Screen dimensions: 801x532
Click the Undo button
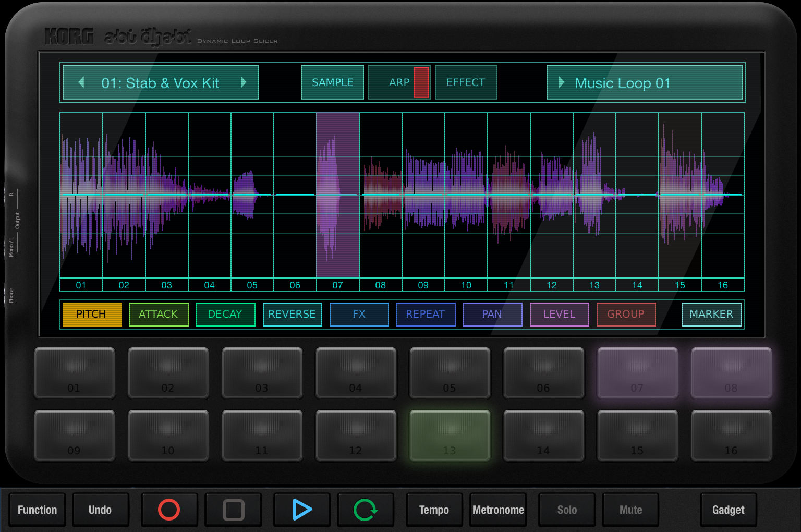coord(100,510)
